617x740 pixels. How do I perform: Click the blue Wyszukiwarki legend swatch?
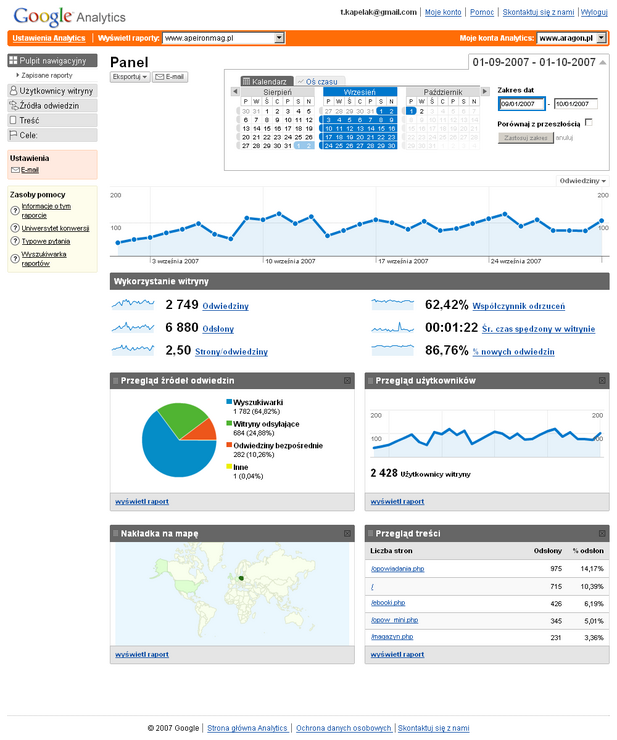[x=228, y=400]
